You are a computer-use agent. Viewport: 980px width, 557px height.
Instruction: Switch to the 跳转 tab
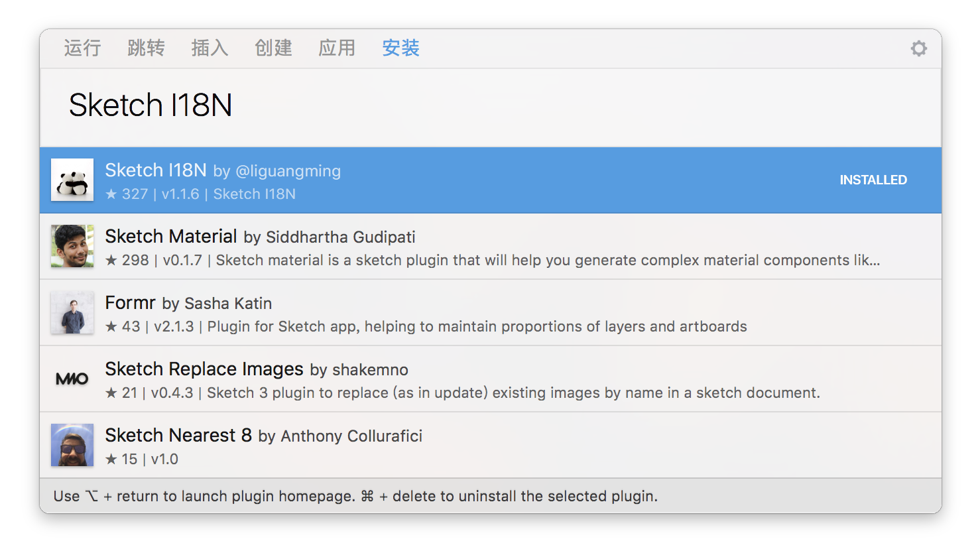click(146, 48)
